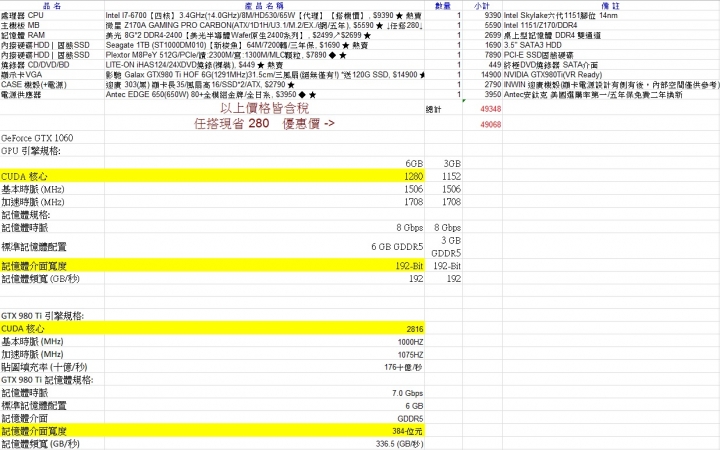
Task: Select the 176十億/秒 value cell
Action: pos(264,367)
